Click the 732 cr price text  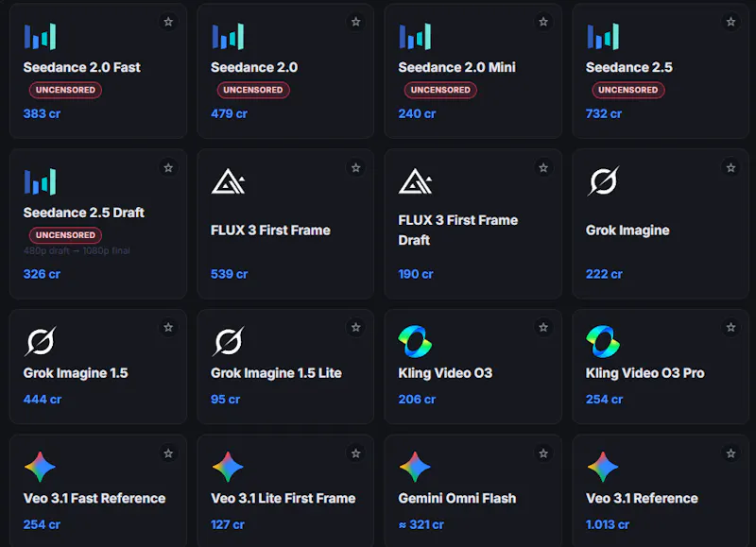click(x=604, y=113)
